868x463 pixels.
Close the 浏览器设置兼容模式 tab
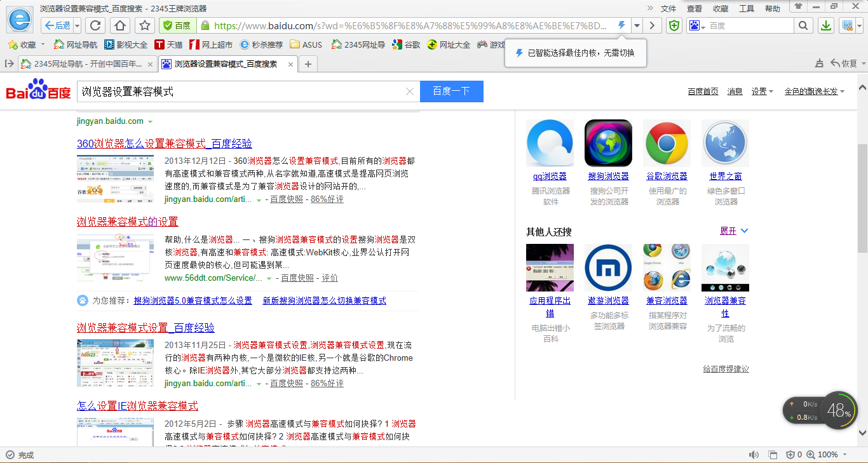coord(291,64)
